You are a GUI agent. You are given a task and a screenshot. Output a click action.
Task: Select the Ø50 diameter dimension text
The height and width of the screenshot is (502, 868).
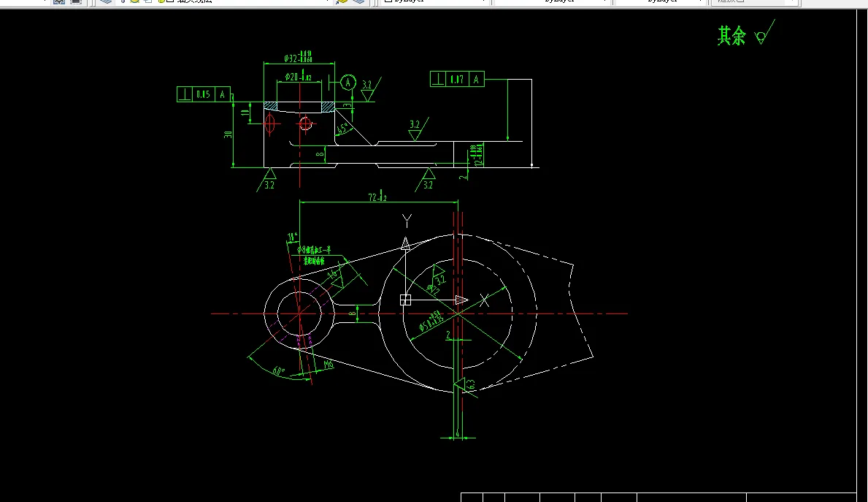pos(431,322)
